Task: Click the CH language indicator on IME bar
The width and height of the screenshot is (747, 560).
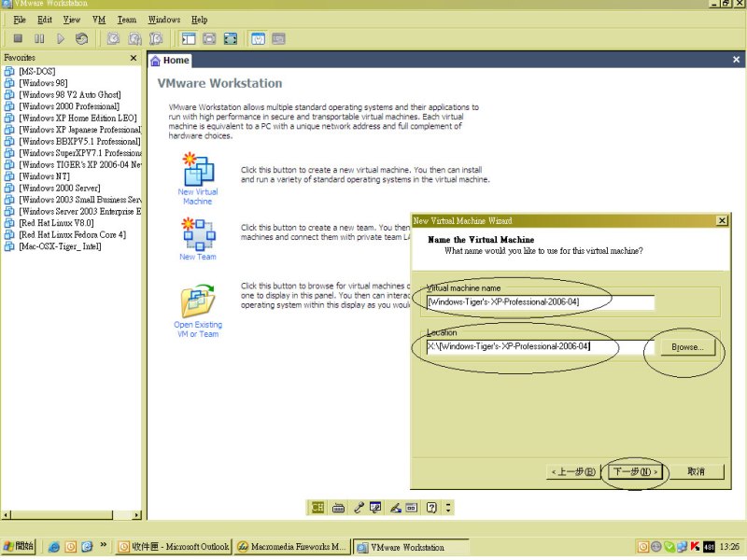Action: coord(317,508)
